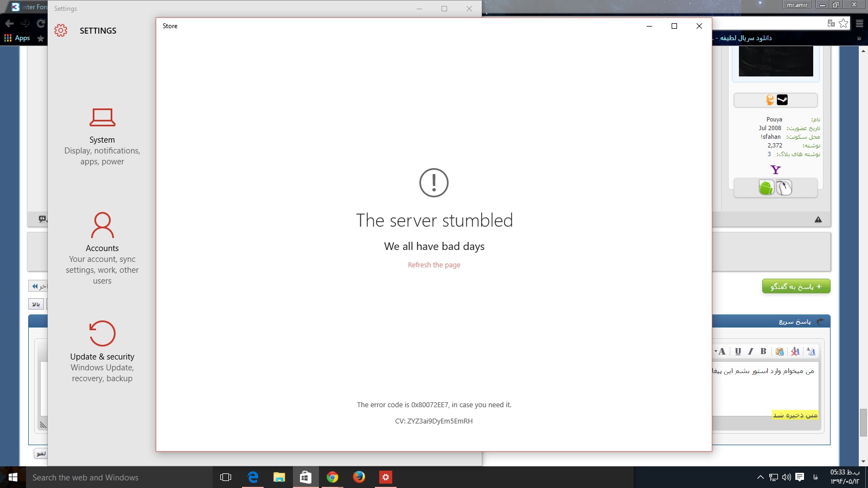Viewport: 868px width, 488px height.
Task: Open Accounts settings
Action: click(x=102, y=247)
